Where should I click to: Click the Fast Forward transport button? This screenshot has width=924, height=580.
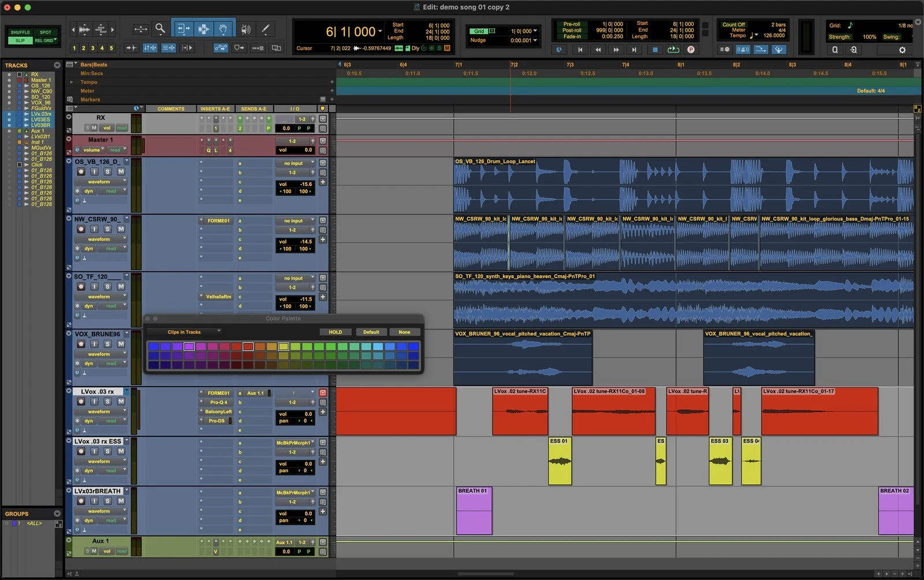(616, 50)
